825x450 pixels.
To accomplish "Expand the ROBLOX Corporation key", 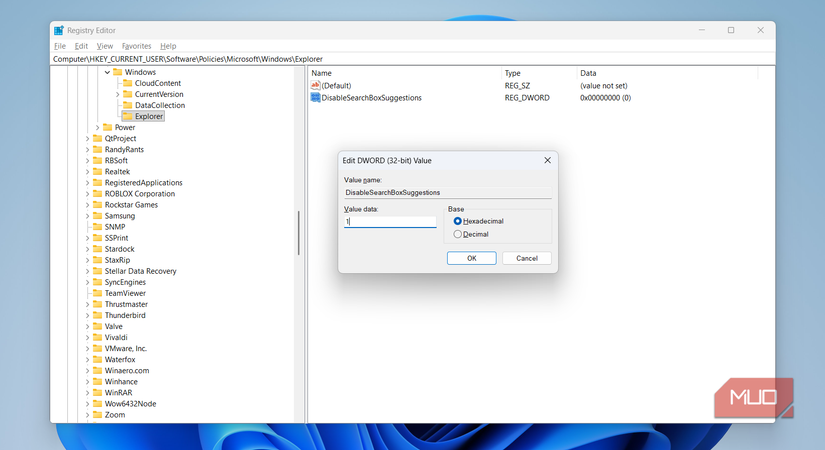I will point(87,194).
